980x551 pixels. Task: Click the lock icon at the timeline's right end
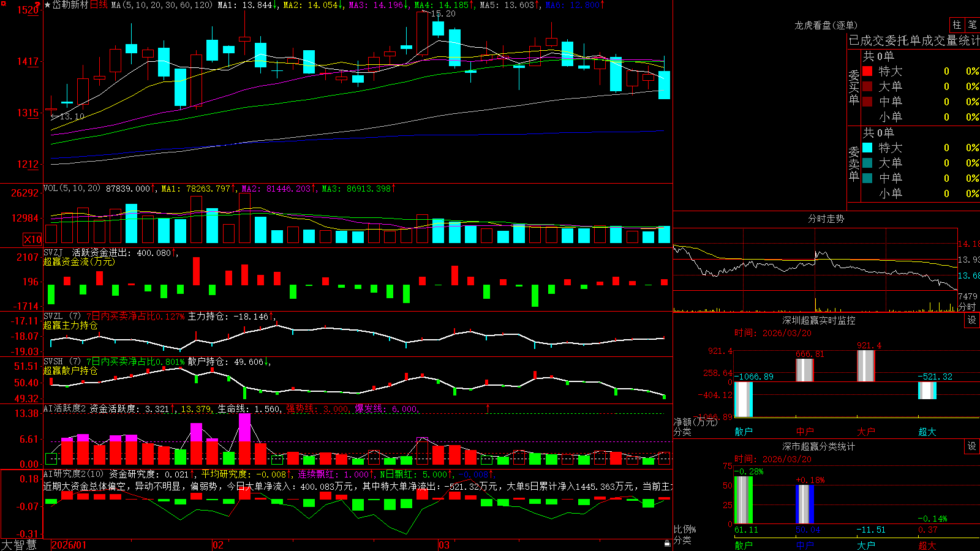tap(668, 544)
